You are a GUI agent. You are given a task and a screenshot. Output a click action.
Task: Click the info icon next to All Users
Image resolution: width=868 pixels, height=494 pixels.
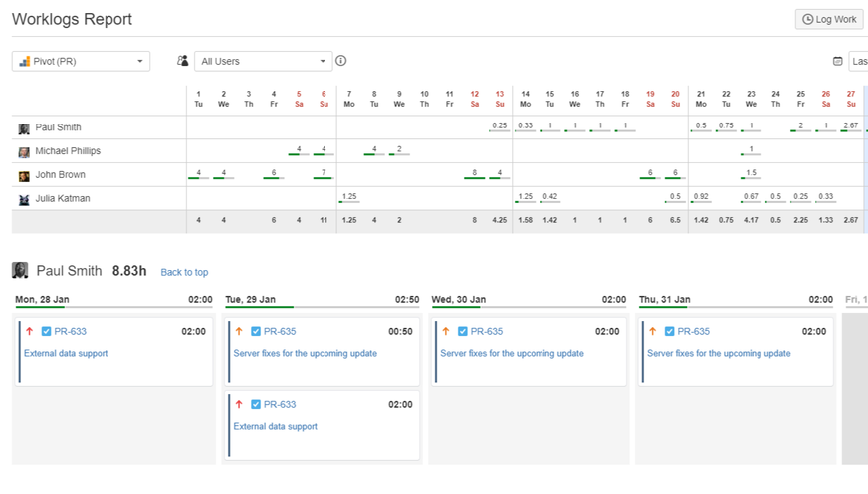pos(341,61)
